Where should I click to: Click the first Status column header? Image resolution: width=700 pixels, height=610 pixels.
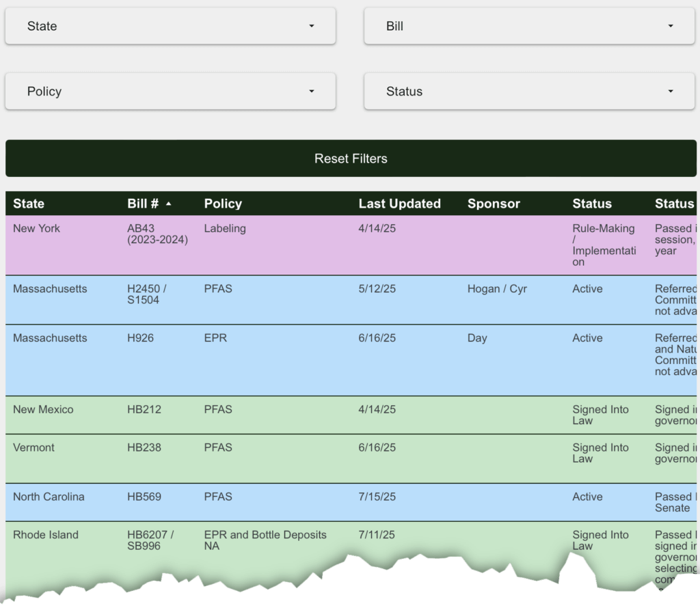(x=592, y=204)
